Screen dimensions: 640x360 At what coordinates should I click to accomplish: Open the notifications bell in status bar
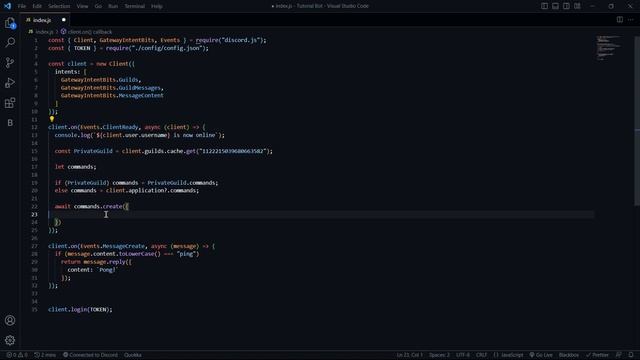pos(631,355)
